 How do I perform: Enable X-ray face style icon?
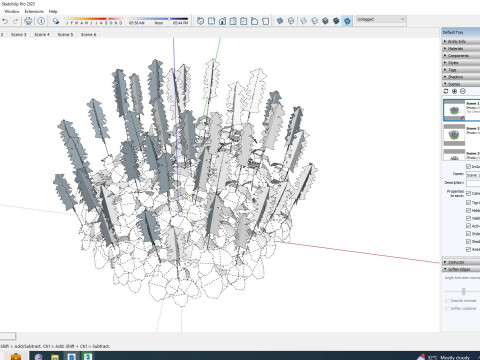(x=280, y=21)
